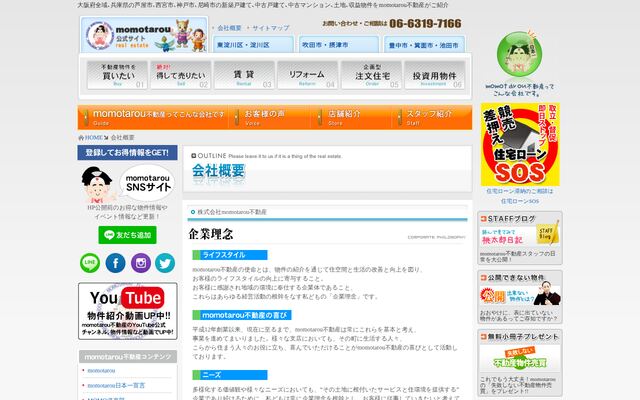Click the 会社概要 header link
The width and height of the screenshot is (640, 400).
[229, 28]
